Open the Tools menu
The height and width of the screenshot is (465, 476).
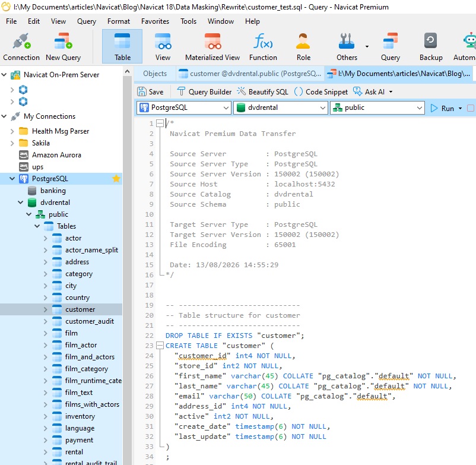coord(189,21)
